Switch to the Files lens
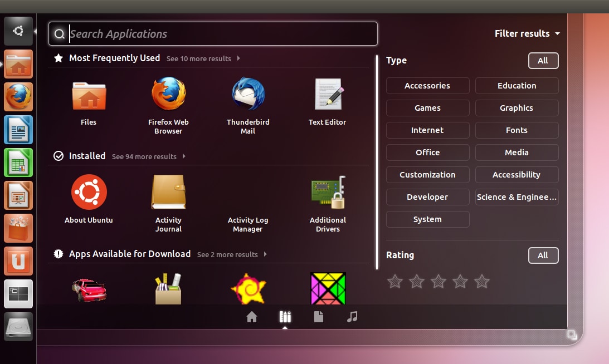 click(319, 317)
